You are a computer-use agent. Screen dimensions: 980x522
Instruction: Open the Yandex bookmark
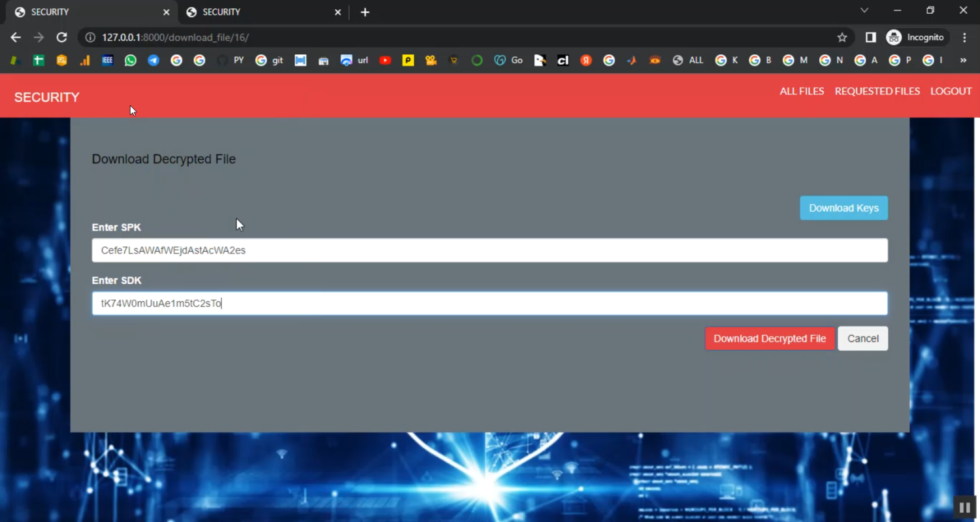click(x=586, y=60)
